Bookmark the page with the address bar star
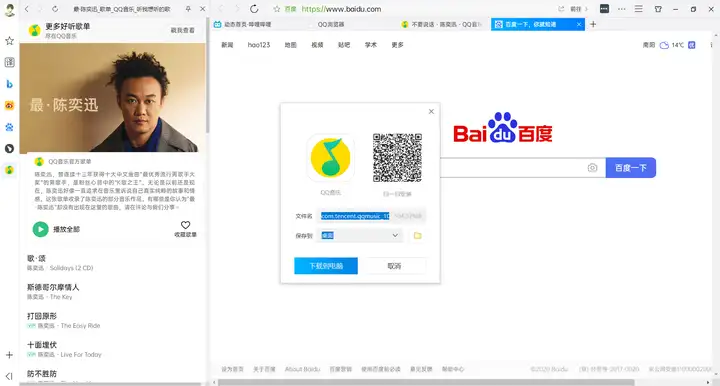This screenshot has width=720, height=386. coord(276,9)
